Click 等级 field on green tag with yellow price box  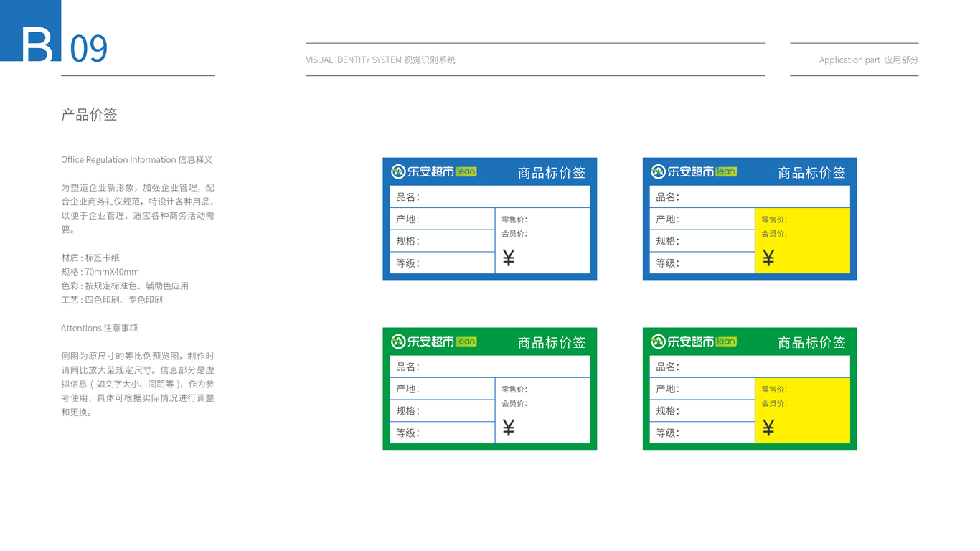(702, 433)
